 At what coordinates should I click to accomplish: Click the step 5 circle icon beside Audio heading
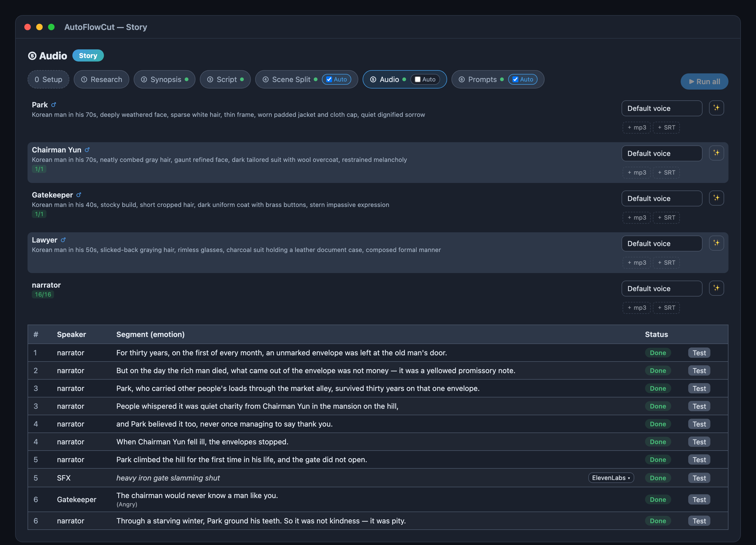(x=32, y=56)
